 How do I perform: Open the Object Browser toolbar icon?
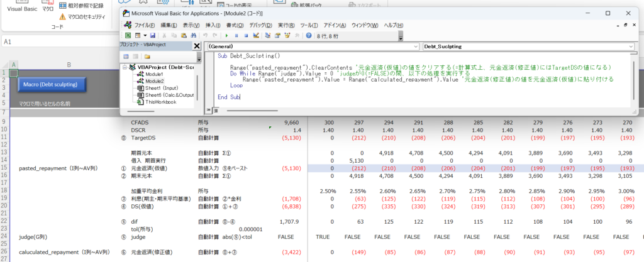tap(287, 36)
